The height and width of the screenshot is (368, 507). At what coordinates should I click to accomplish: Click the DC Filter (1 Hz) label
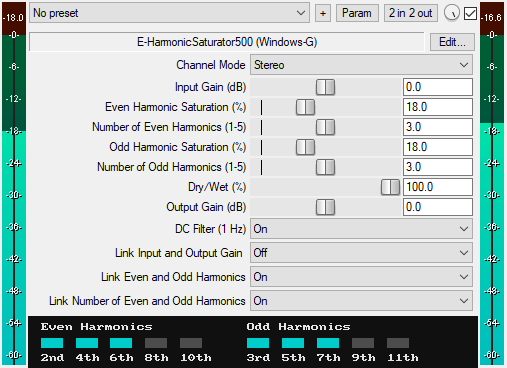click(210, 229)
